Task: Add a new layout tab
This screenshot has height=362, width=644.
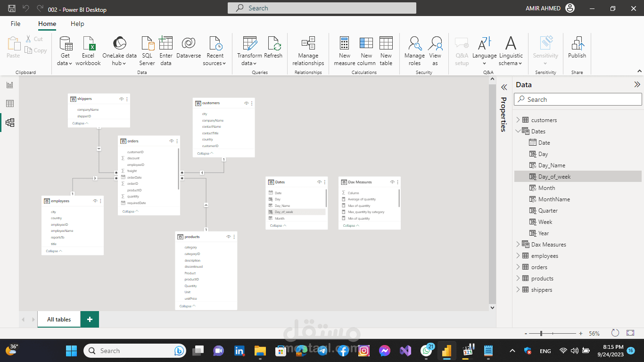Action: click(x=90, y=320)
